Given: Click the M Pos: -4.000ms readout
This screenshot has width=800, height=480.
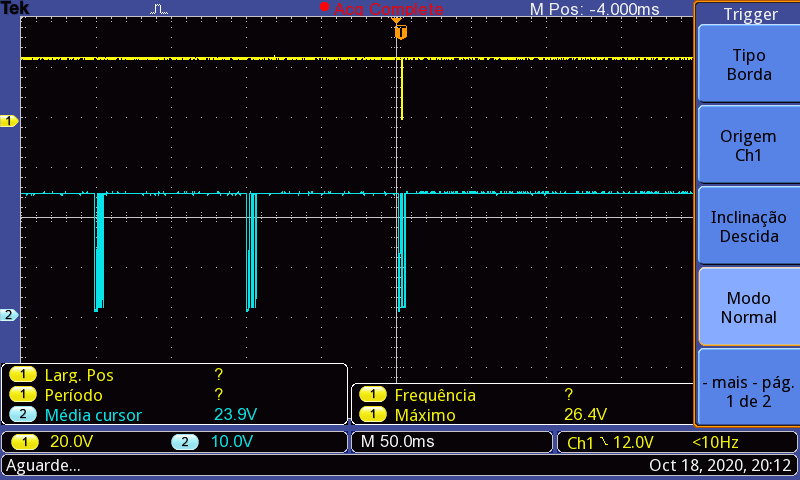Looking at the screenshot, I should pyautogui.click(x=594, y=9).
